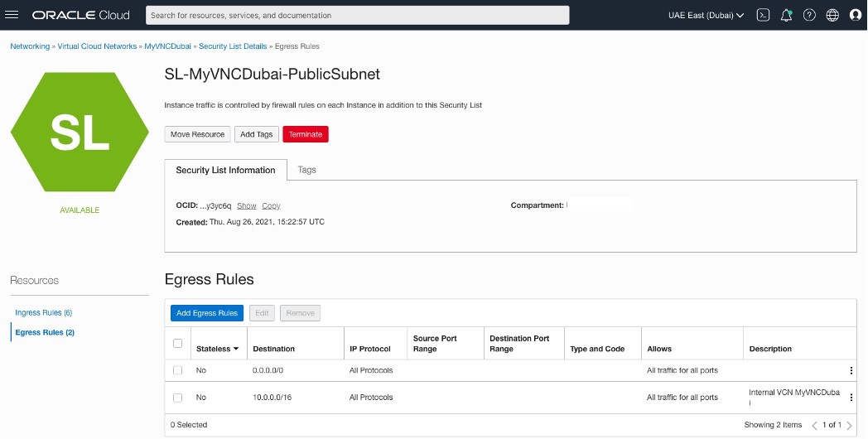Click the Remove button above the table

pos(300,313)
